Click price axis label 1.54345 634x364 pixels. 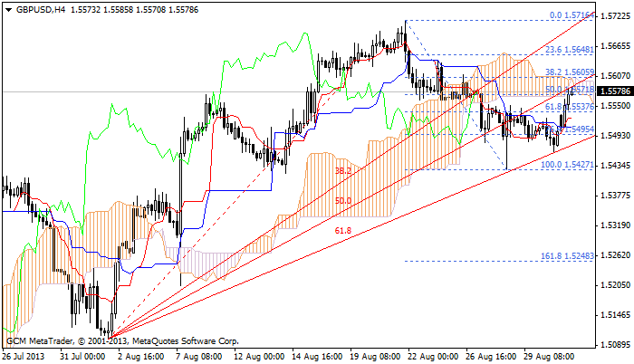615,166
